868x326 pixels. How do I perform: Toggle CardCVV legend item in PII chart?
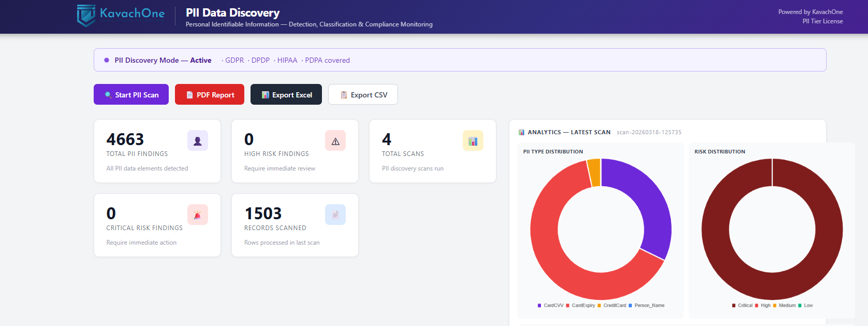point(553,306)
